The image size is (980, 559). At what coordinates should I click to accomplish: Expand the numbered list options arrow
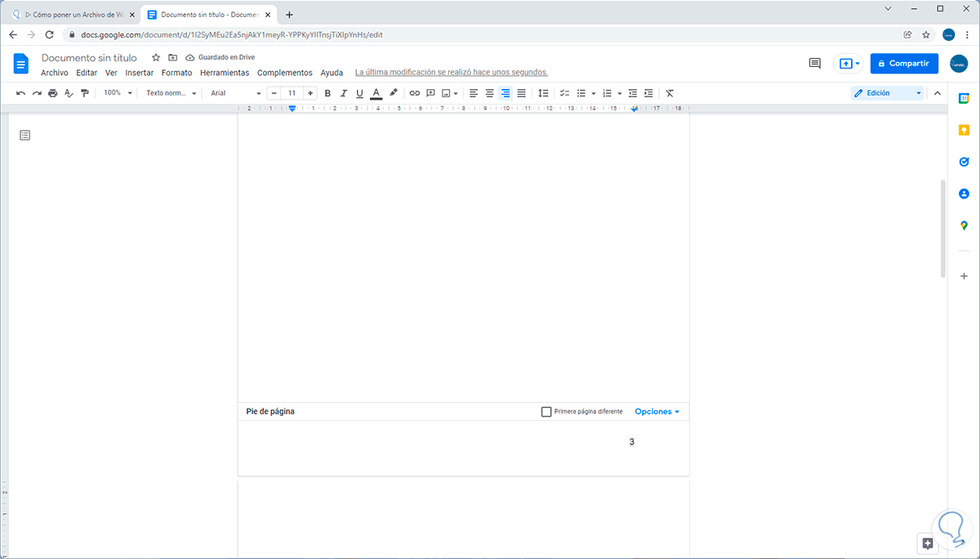coord(620,93)
